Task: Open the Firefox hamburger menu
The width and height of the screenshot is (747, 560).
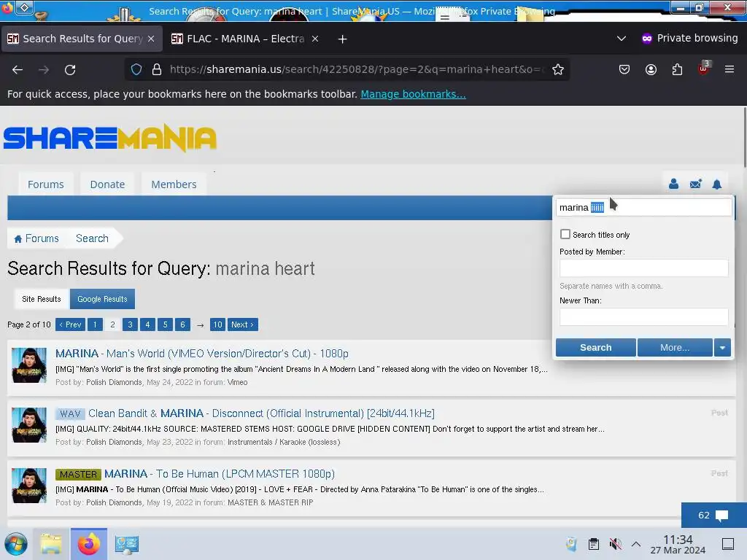Action: [729, 69]
